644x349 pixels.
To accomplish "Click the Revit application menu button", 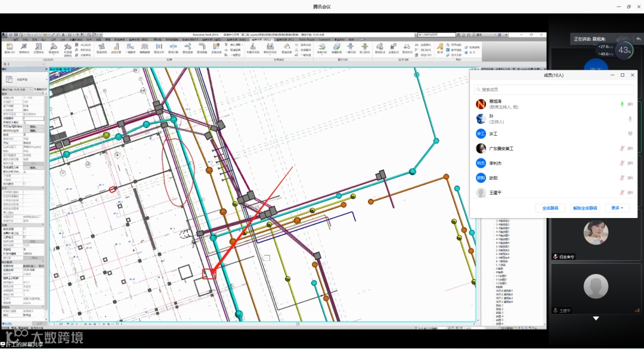I will pyautogui.click(x=4, y=35).
